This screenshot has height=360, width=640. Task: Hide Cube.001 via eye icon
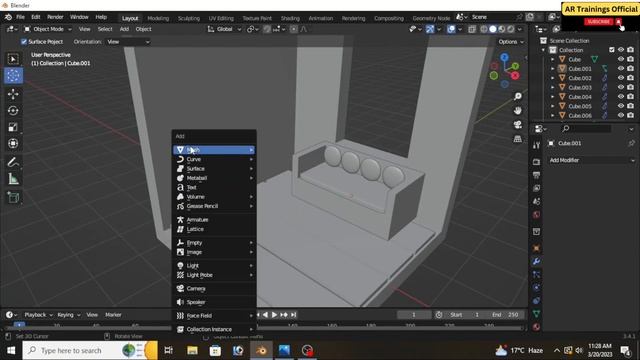click(x=621, y=69)
